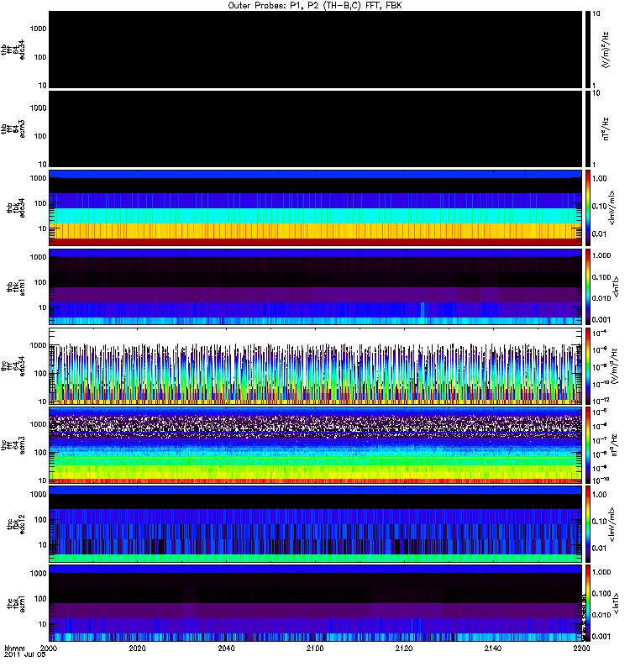The image size is (630, 672).
Task: Click the 2000 time tick label
Action: point(49,648)
